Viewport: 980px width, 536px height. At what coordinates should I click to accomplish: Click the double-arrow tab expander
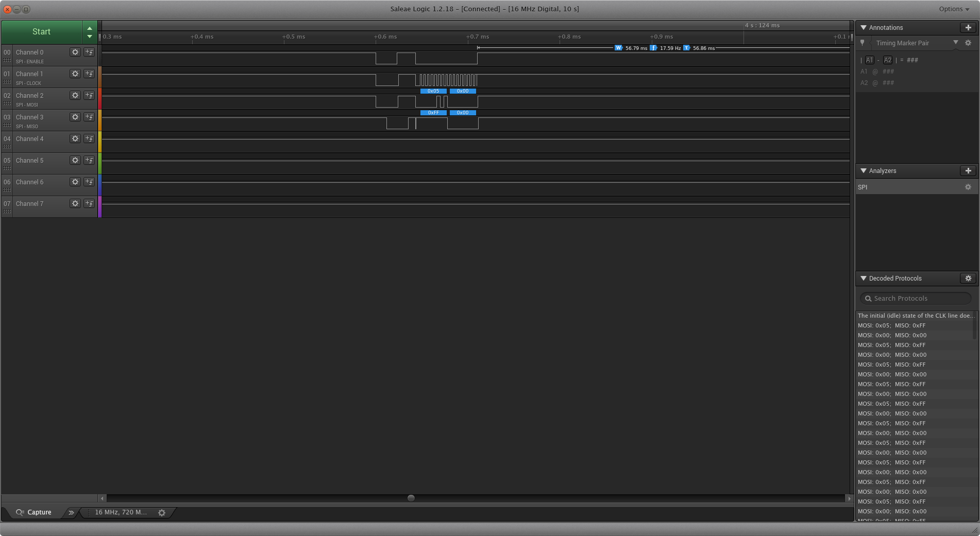point(71,512)
